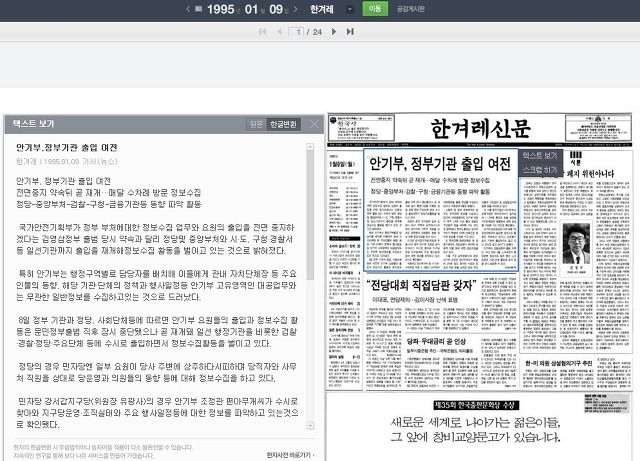The height and width of the screenshot is (461, 640).
Task: Select 텍스트 보기 in the article popup
Action: click(x=540, y=156)
